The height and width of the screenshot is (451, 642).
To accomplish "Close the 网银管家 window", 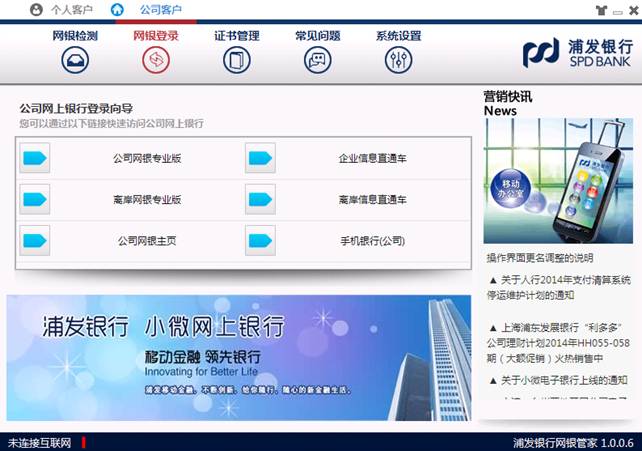I will click(633, 10).
